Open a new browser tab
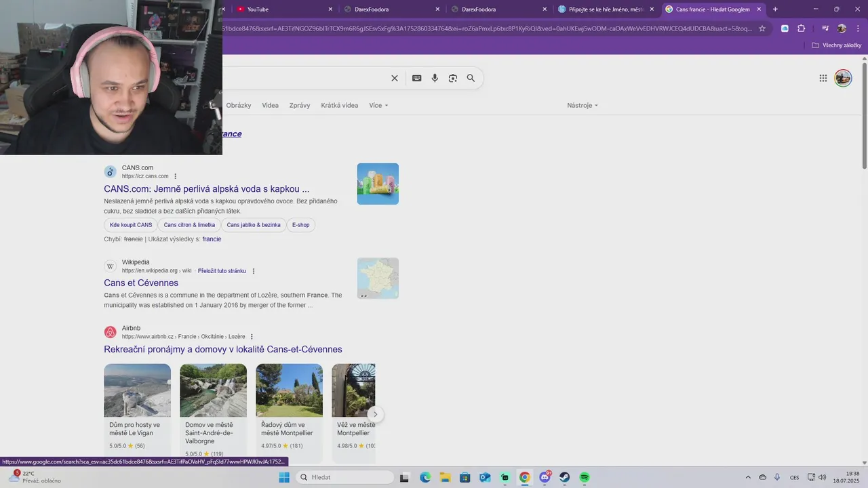 pos(775,9)
